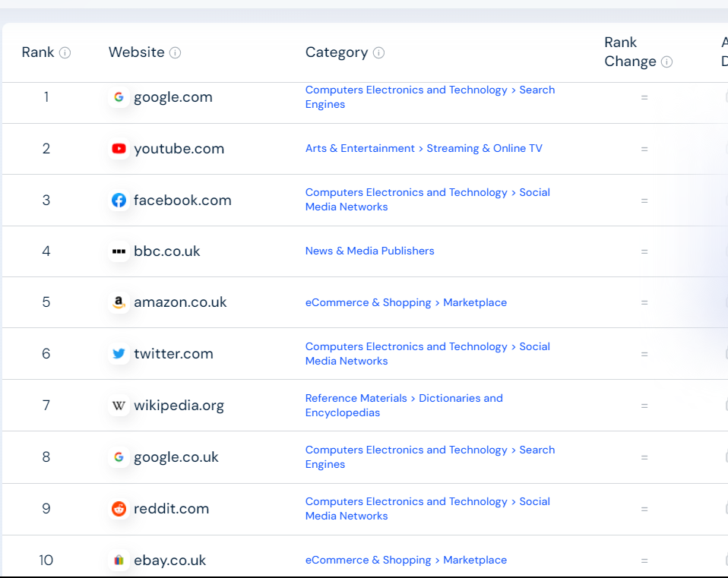Click the Rank column info icon
The image size is (728, 578).
65,53
